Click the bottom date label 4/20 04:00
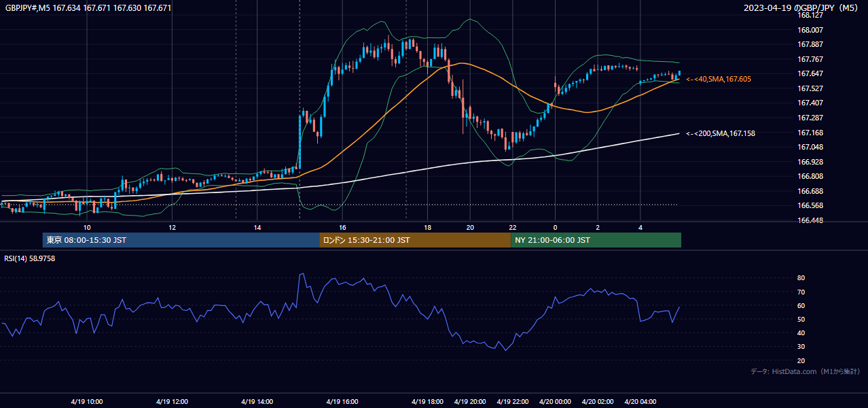The height and width of the screenshot is (408, 868). pos(640,402)
